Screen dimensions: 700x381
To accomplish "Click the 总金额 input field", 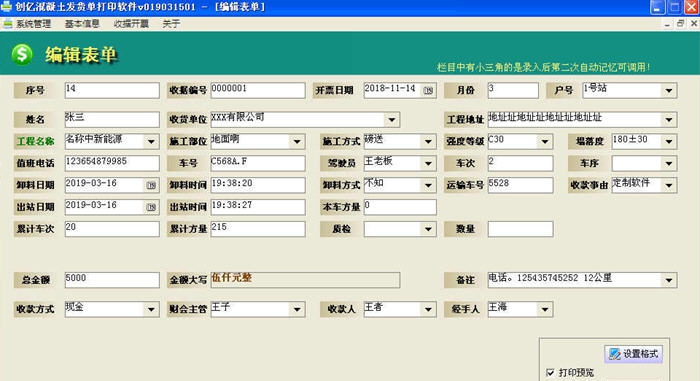I will click(112, 280).
